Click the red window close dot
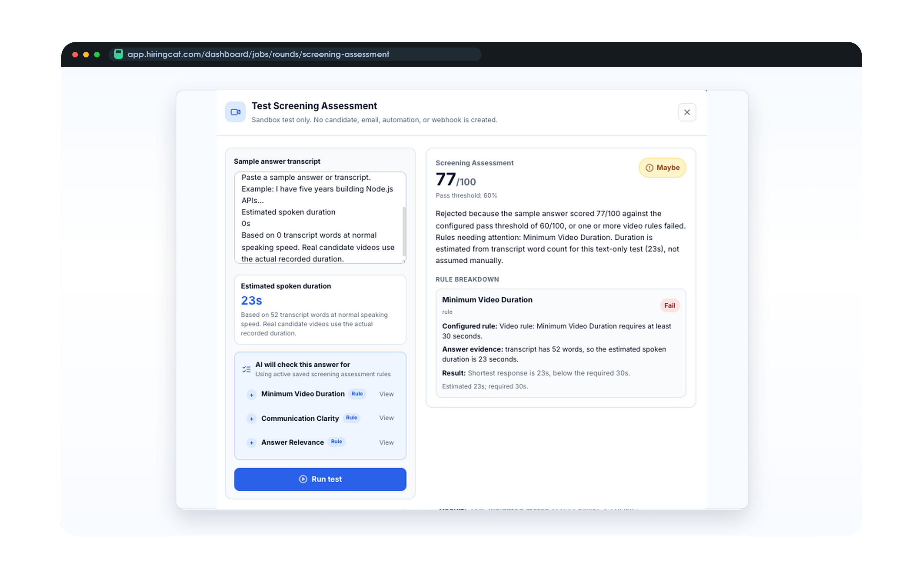Viewport: 924px width, 578px height. click(75, 54)
